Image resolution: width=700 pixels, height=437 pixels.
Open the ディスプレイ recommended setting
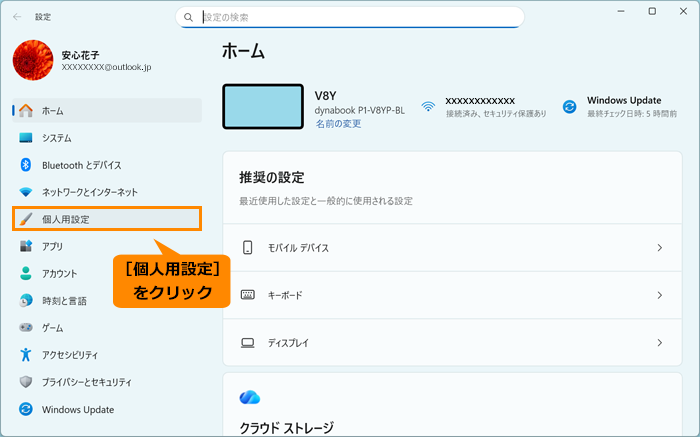(x=452, y=342)
